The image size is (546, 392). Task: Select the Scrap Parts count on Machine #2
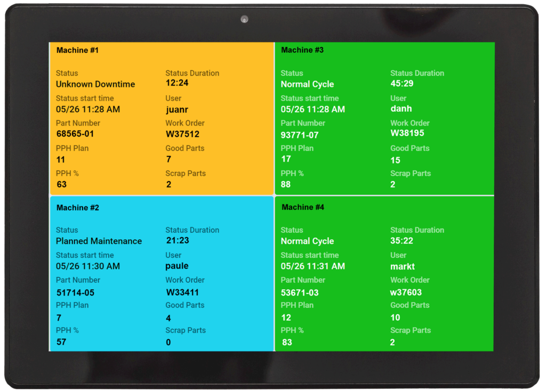168,342
